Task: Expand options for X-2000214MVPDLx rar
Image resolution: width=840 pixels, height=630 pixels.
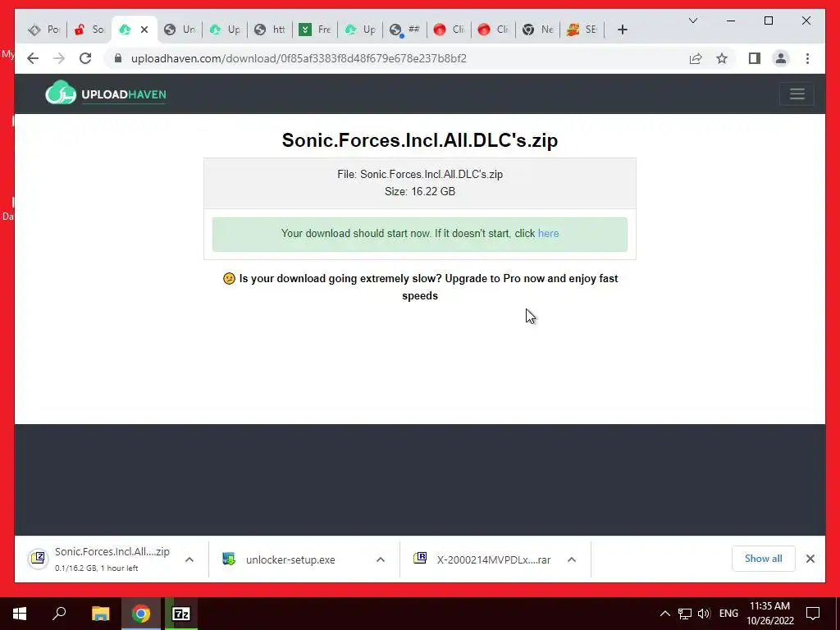Action: (572, 559)
